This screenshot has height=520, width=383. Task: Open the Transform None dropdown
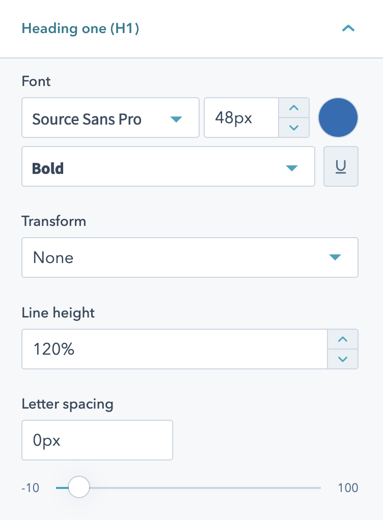190,257
